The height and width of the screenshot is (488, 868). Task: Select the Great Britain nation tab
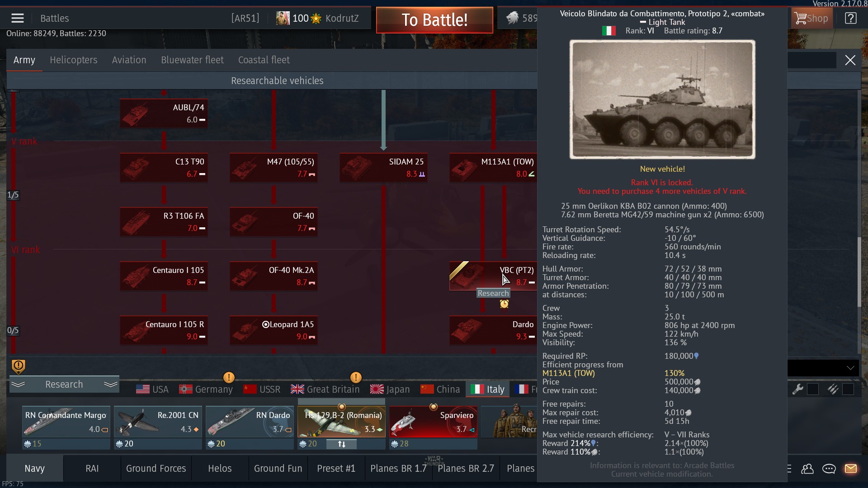[325, 389]
